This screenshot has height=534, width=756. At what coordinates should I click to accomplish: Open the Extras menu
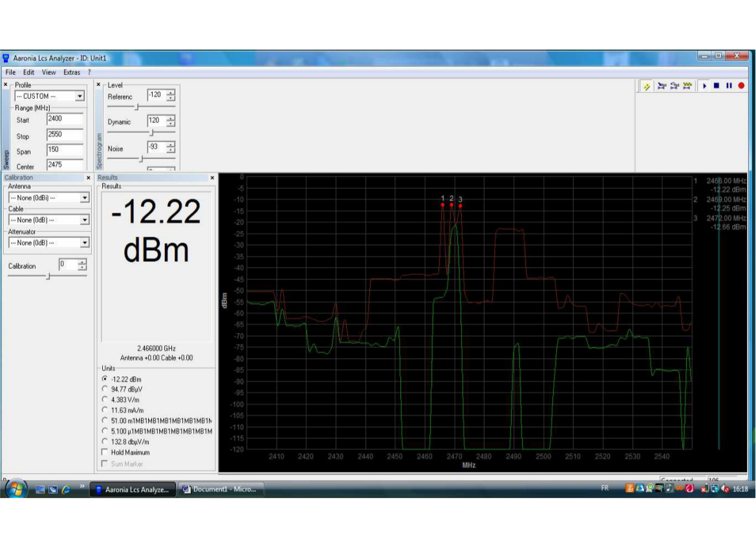(72, 72)
